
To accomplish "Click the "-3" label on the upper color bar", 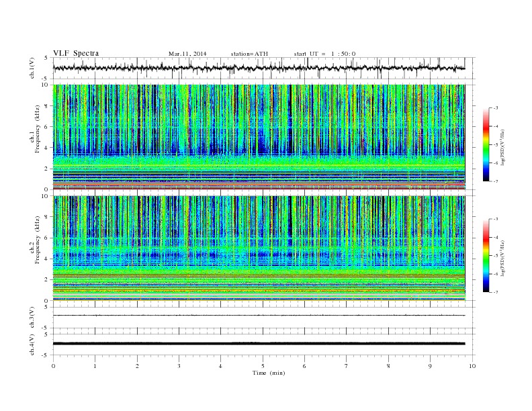I will 495,108.
